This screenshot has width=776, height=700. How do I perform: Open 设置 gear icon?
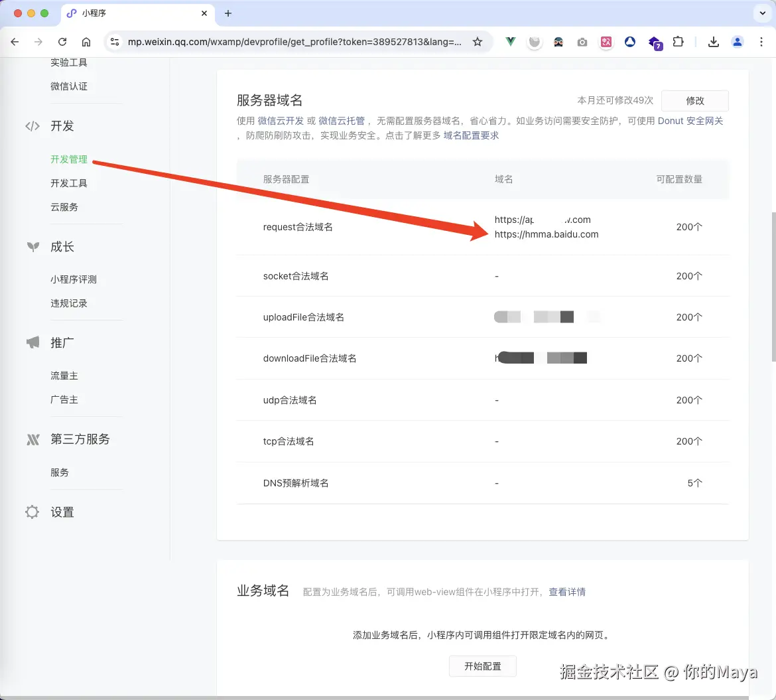click(32, 512)
